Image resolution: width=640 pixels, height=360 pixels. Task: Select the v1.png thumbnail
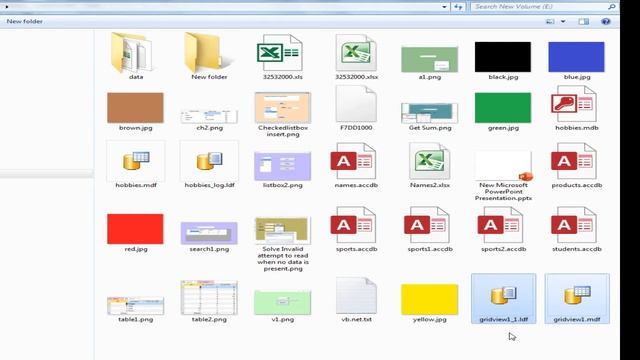pos(282,302)
